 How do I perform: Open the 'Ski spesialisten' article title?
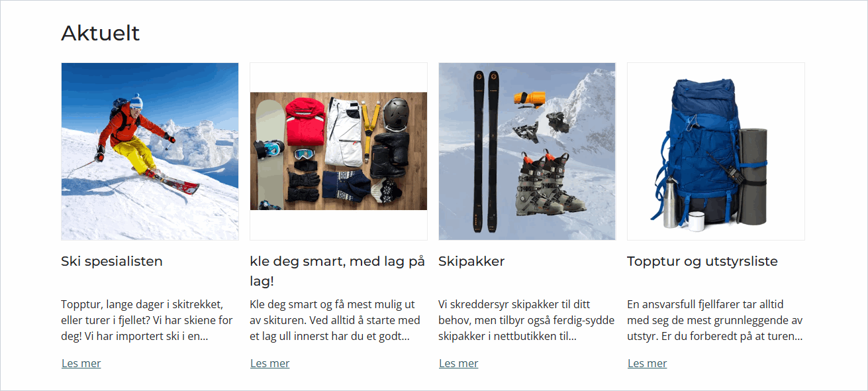tap(112, 261)
